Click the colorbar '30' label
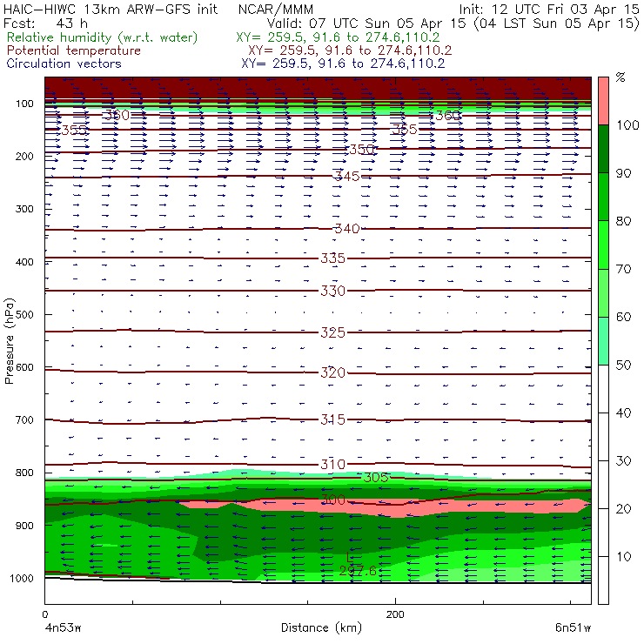Image resolution: width=644 pixels, height=644 pixels. 624,461
